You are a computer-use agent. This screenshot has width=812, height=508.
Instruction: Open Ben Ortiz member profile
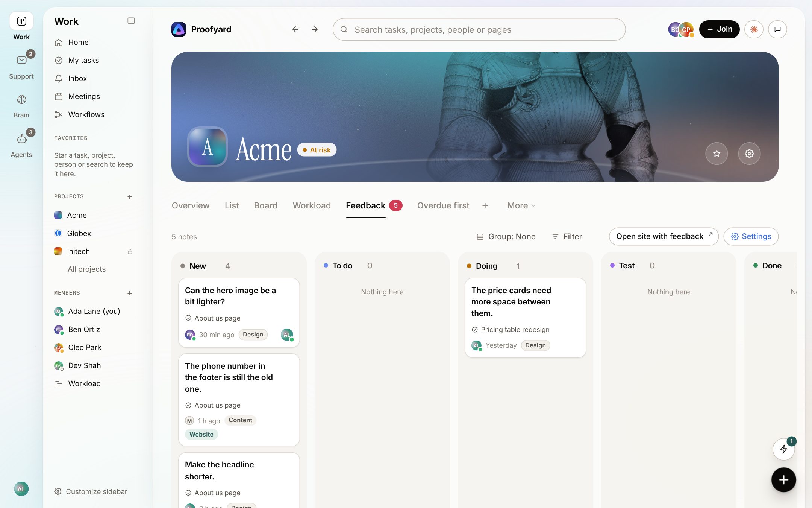(x=84, y=330)
